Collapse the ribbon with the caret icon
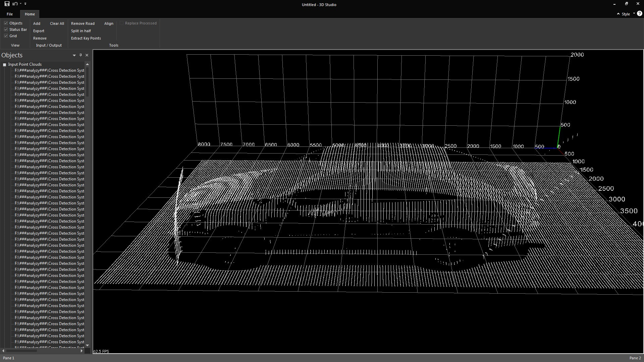 pos(618,14)
